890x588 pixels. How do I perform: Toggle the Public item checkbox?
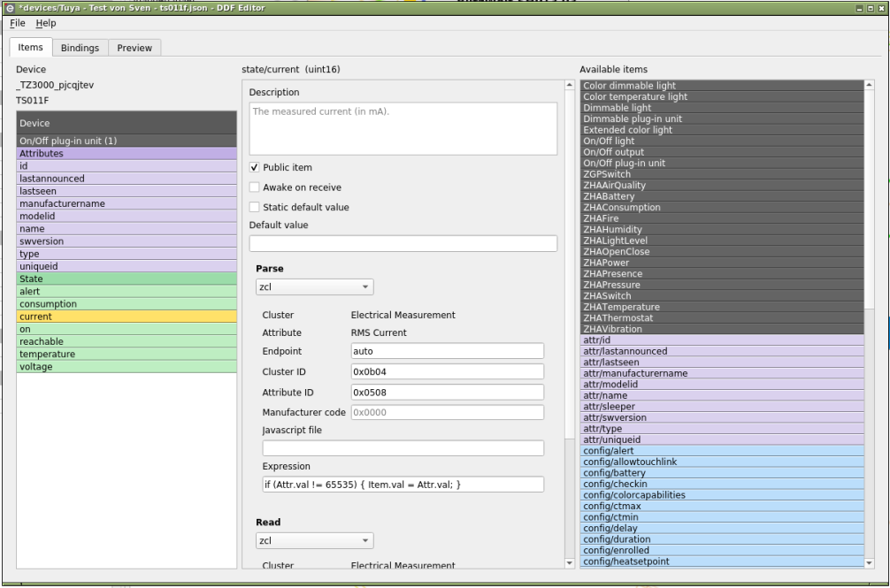[254, 168]
